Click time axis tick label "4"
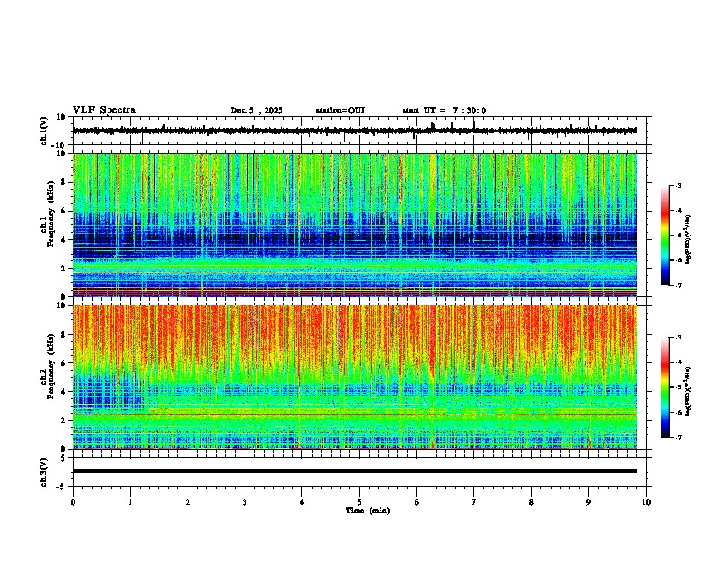Viewport: 728px width, 563px height. click(301, 502)
